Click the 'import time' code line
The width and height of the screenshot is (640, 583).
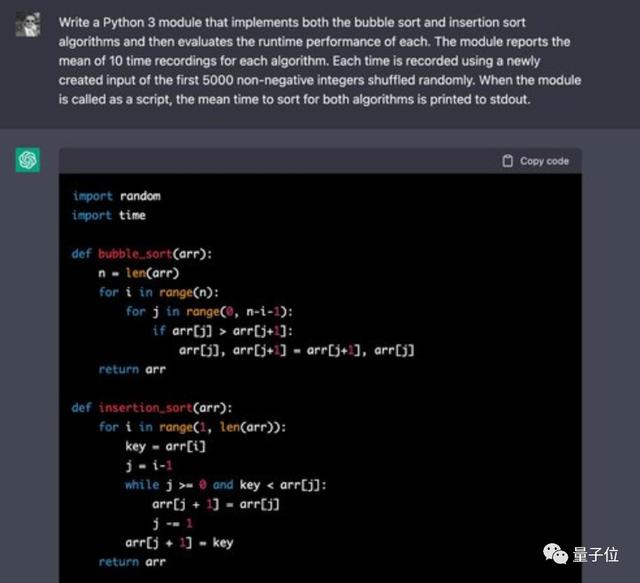pos(109,215)
